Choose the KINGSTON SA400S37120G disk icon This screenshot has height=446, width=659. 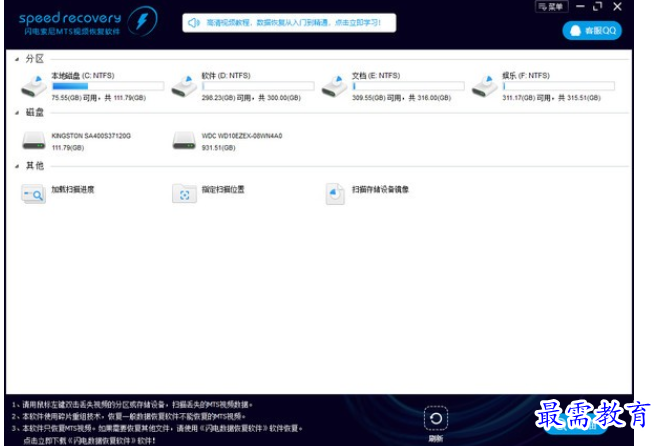34,141
